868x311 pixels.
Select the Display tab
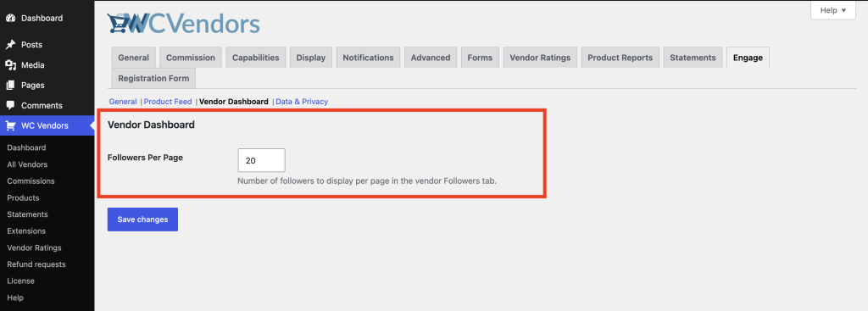[310, 58]
